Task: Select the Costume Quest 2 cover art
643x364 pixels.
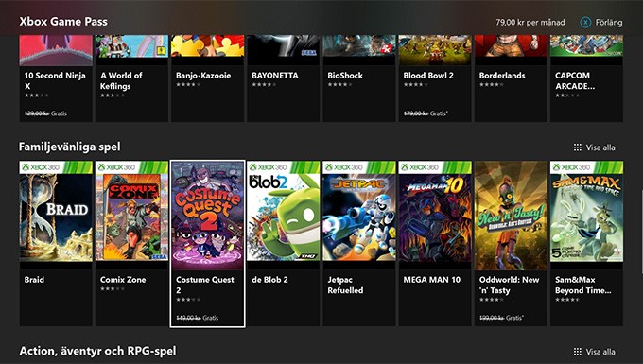Action: (x=207, y=216)
